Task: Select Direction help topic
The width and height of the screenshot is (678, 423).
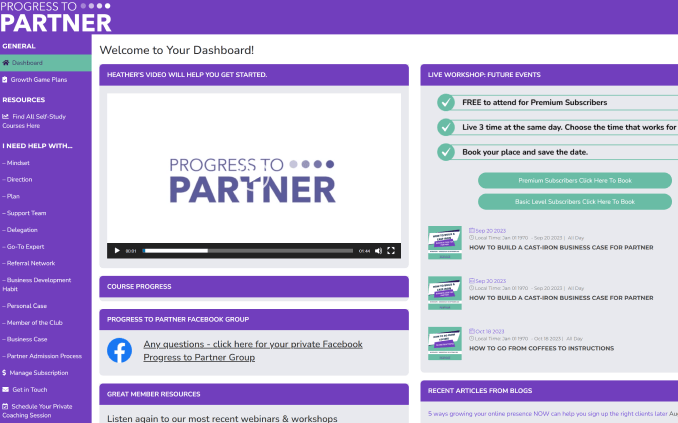Action: (x=17, y=179)
